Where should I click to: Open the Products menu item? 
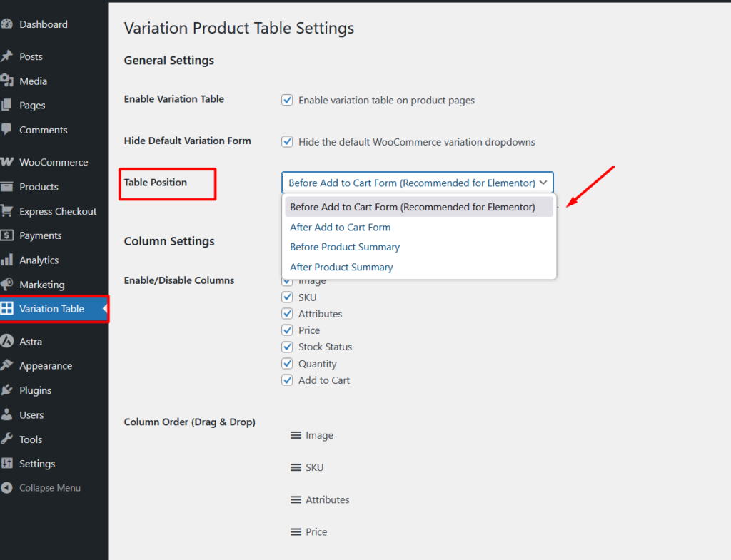pyautogui.click(x=39, y=187)
